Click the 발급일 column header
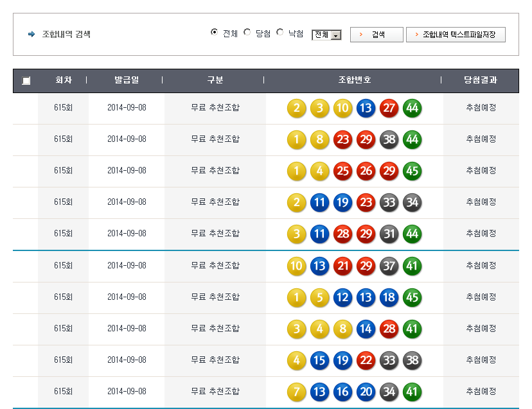The width and height of the screenshot is (532, 409). (x=127, y=80)
